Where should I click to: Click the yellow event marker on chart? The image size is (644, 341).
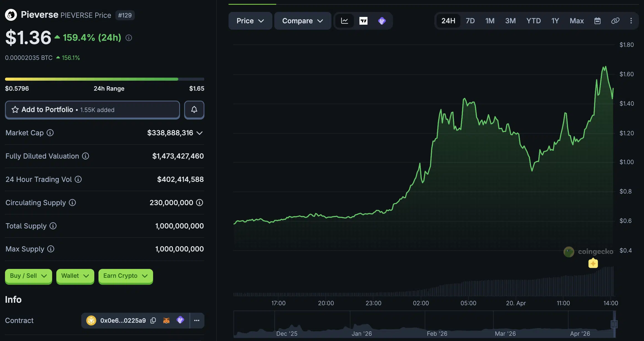[593, 263]
